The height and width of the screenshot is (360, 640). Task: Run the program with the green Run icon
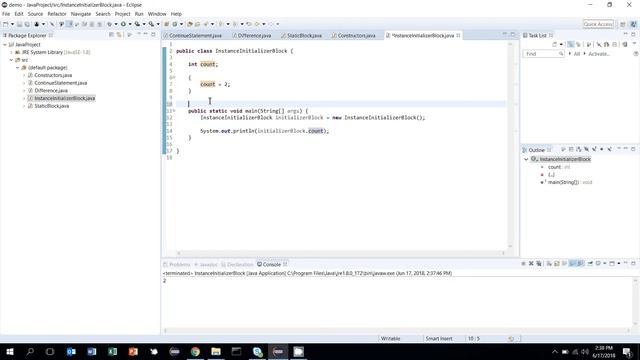(123, 24)
